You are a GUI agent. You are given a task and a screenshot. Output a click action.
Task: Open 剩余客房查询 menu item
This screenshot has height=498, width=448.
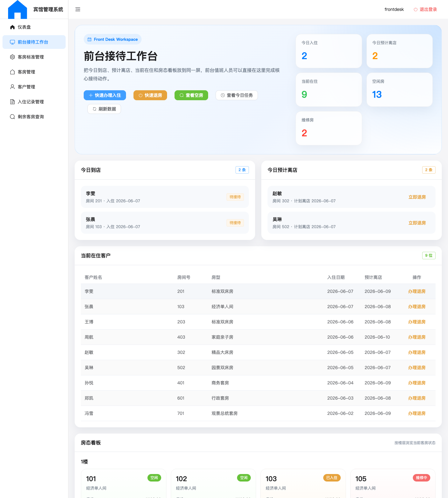[x=34, y=117]
